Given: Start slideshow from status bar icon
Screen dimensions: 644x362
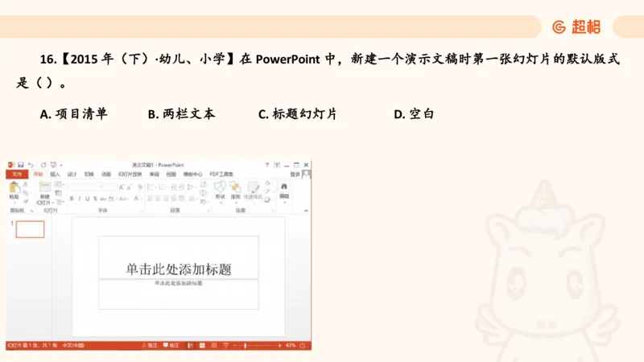Looking at the screenshot, I should (x=225, y=346).
